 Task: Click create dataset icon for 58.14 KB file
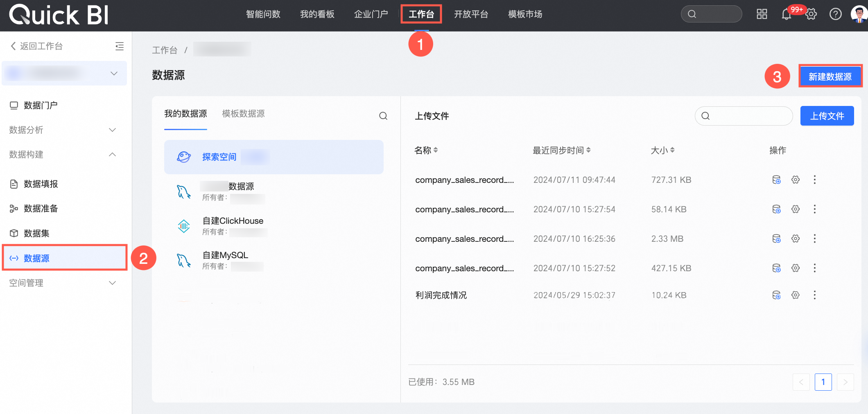point(776,209)
